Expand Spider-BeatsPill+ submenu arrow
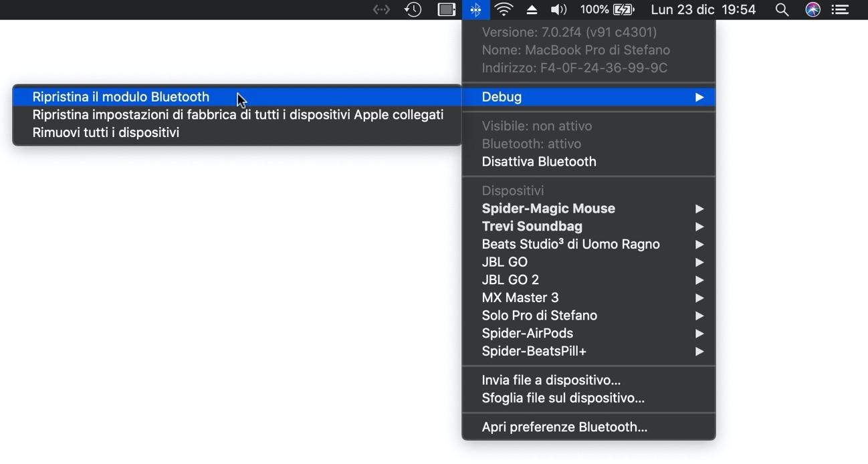This screenshot has width=868, height=464. click(x=699, y=351)
